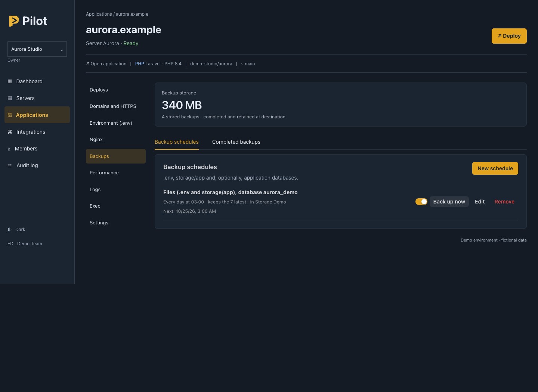Disable the daily backup schedule toggle
Viewport: 538px width, 392px height.
point(421,202)
